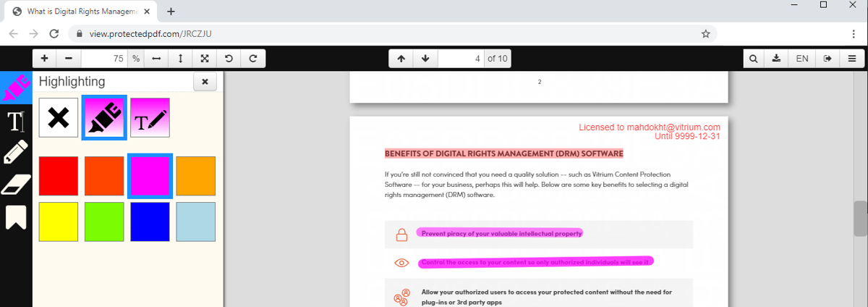Enter fullscreen view mode
Image resolution: width=868 pixels, height=307 pixels.
point(205,59)
